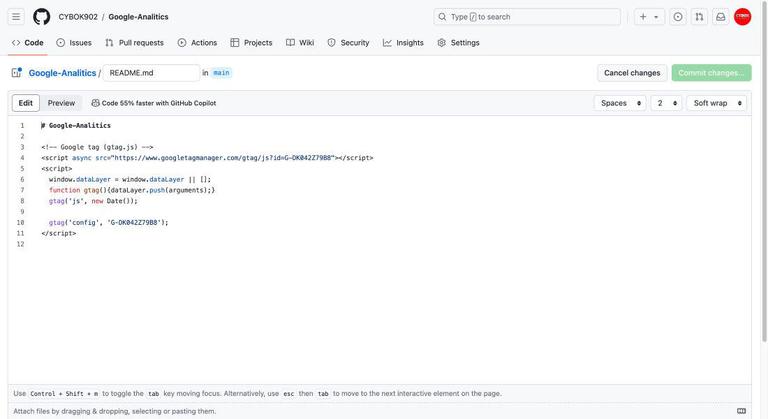Open the CYBOK902 owner link
Viewport: 768px width, 419px height.
(78, 17)
